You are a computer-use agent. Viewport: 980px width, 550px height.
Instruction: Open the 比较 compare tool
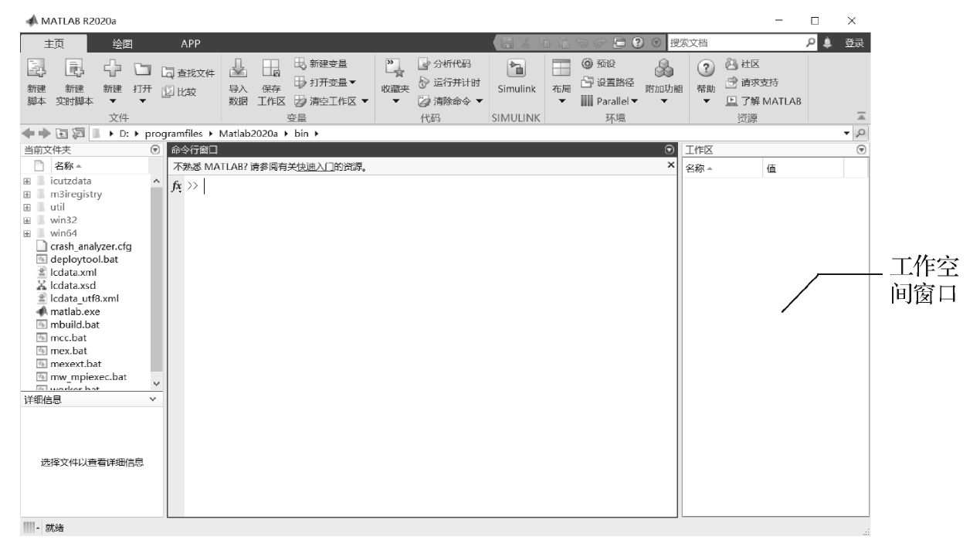point(180,91)
